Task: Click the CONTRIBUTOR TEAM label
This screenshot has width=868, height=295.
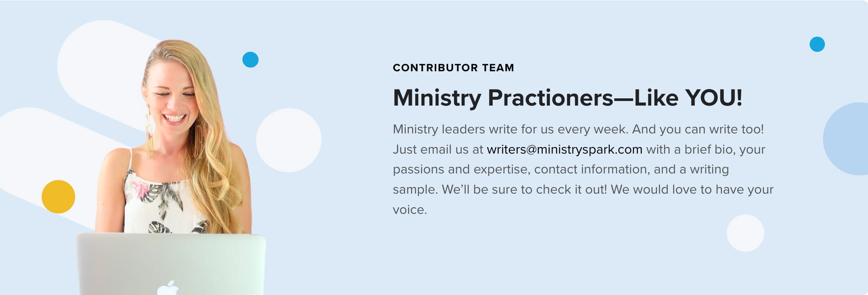Action: pyautogui.click(x=453, y=68)
